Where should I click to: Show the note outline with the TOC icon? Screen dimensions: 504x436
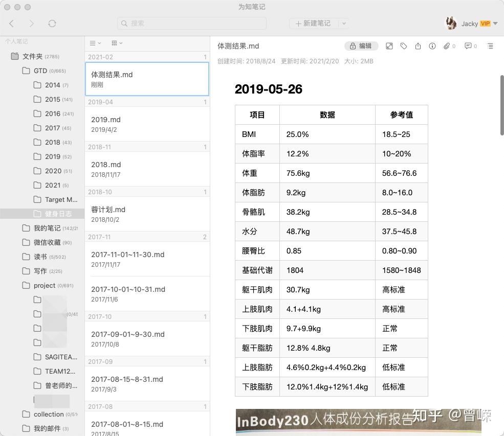490,46
